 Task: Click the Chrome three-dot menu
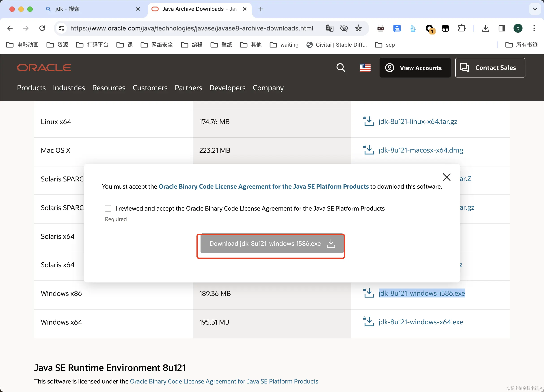click(534, 28)
